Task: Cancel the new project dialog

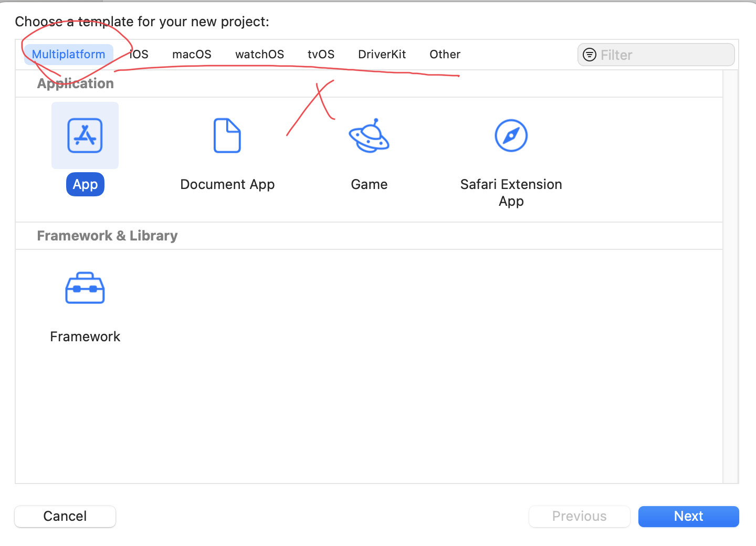Action: tap(65, 516)
